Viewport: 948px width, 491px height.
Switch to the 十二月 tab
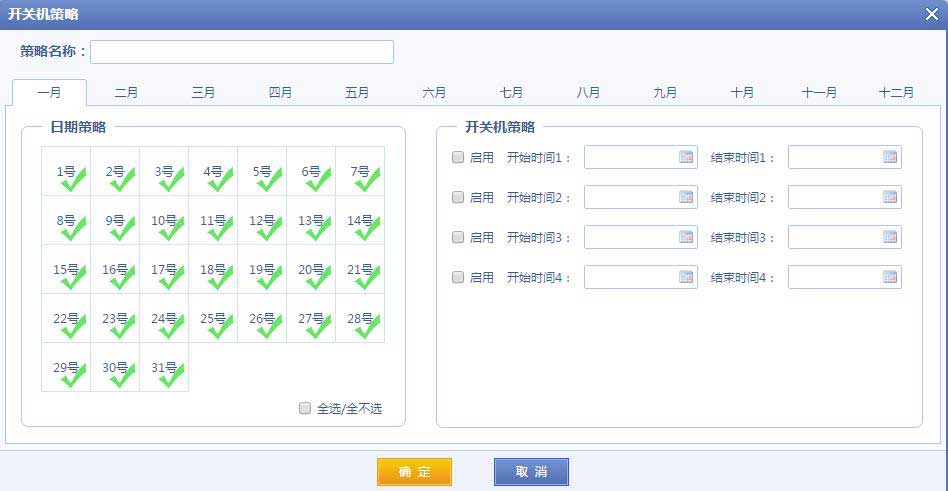tap(895, 93)
